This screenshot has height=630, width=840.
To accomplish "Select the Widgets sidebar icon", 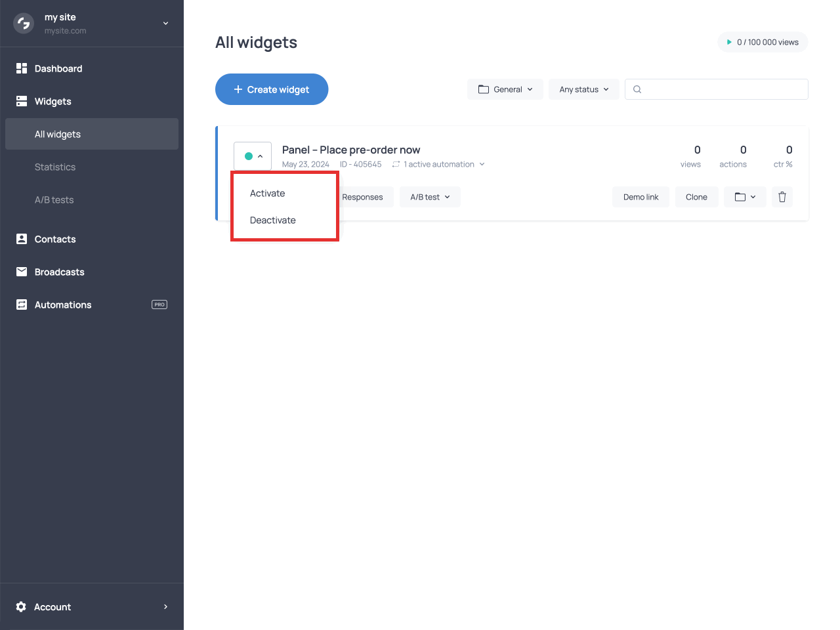I will (x=21, y=101).
